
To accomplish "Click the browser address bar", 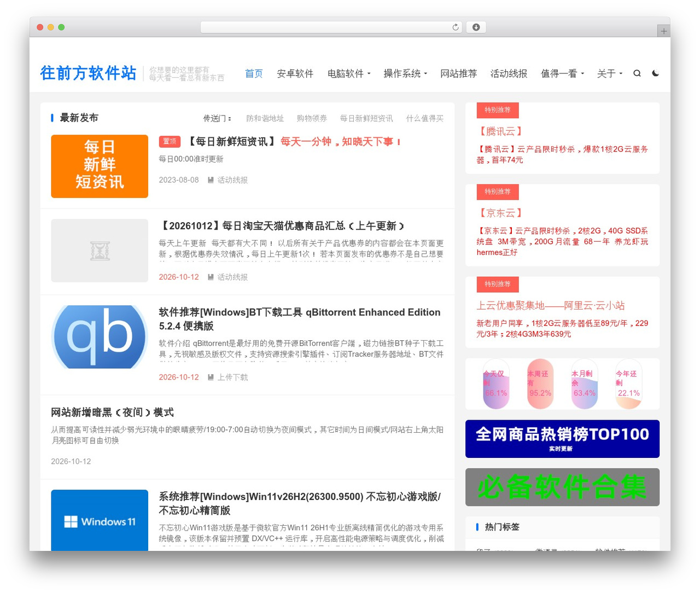I will pos(331,27).
